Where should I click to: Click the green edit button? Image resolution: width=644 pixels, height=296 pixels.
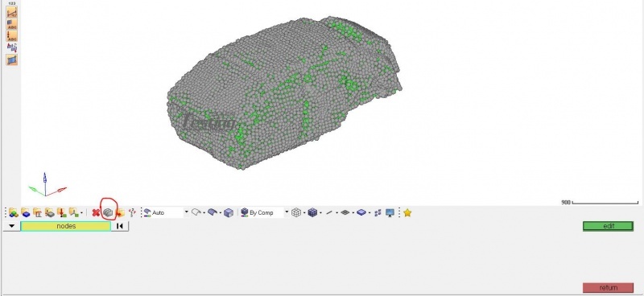coord(609,226)
